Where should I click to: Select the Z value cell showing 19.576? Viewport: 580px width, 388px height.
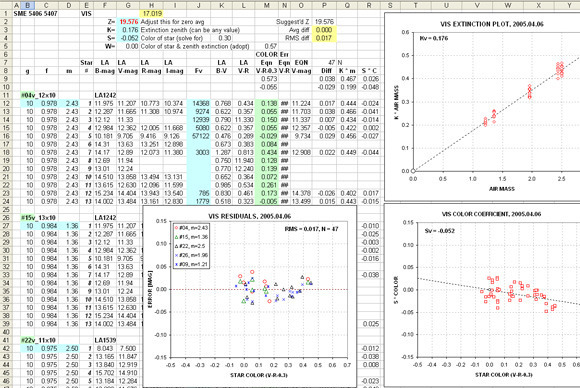pyautogui.click(x=128, y=22)
